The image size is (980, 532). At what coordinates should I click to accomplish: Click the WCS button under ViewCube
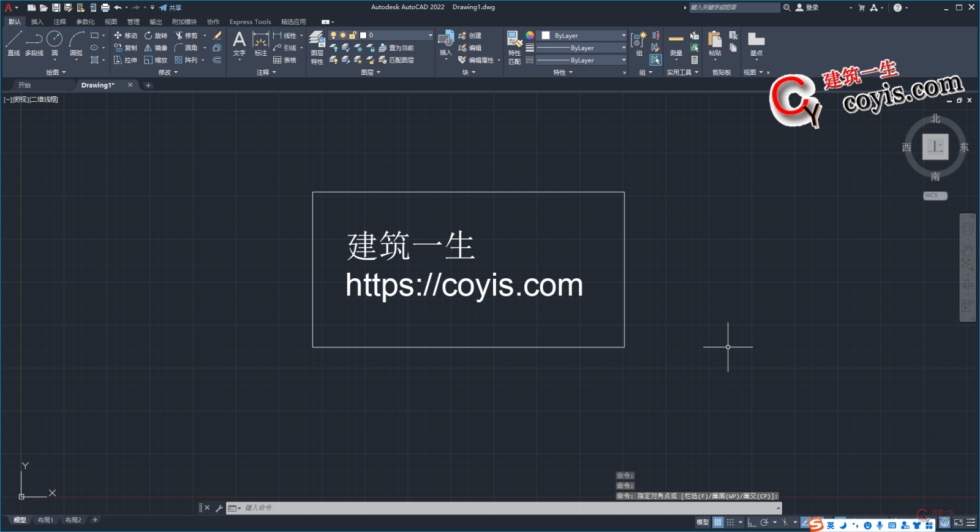point(935,196)
